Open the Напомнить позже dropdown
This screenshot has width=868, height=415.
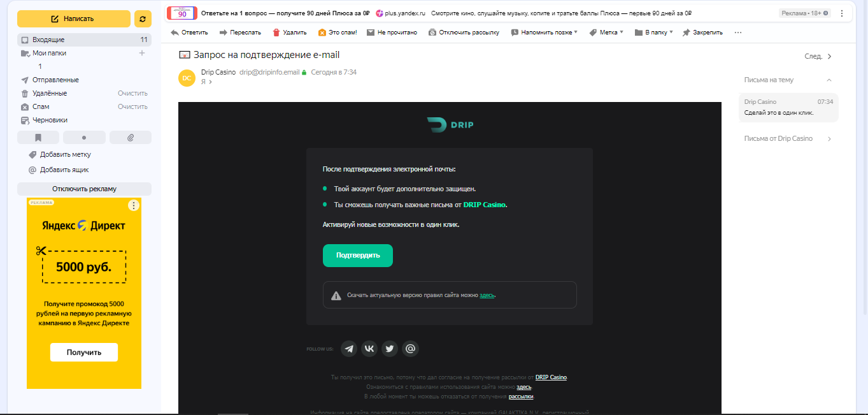544,33
